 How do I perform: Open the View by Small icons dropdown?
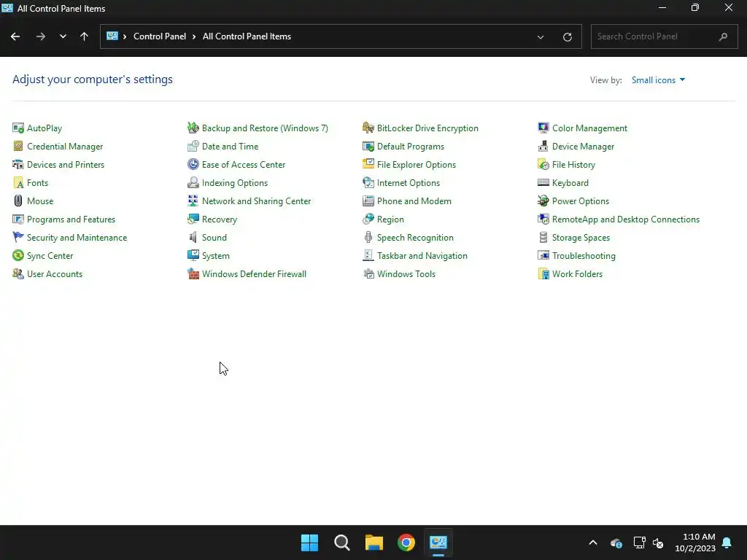658,80
